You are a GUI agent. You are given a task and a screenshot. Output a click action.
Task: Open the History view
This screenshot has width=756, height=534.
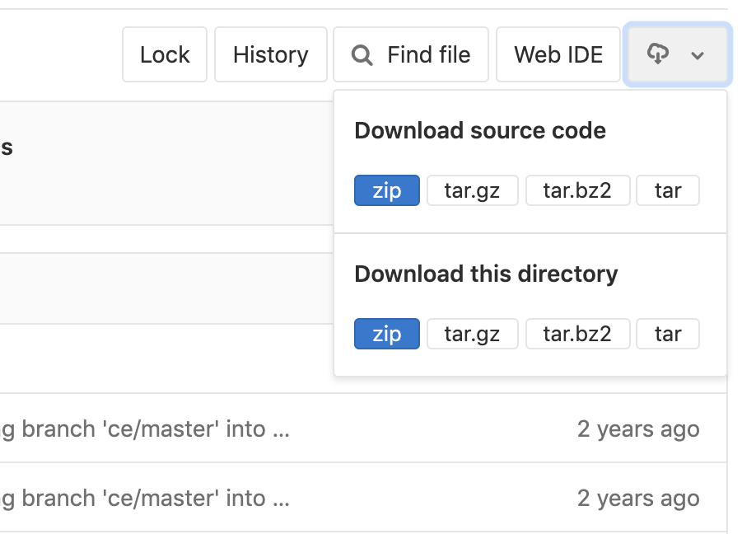pos(270,54)
